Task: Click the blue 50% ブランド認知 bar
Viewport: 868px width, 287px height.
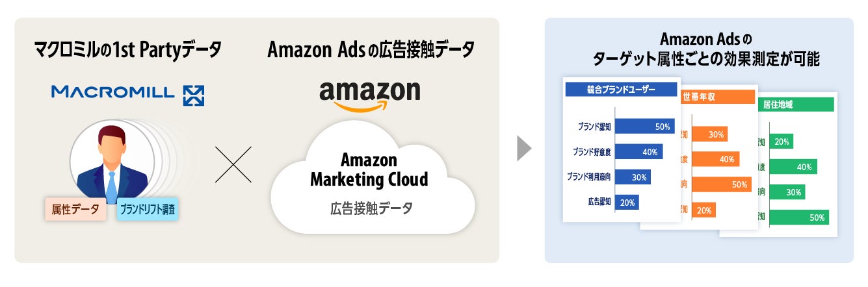Action: pos(644,126)
